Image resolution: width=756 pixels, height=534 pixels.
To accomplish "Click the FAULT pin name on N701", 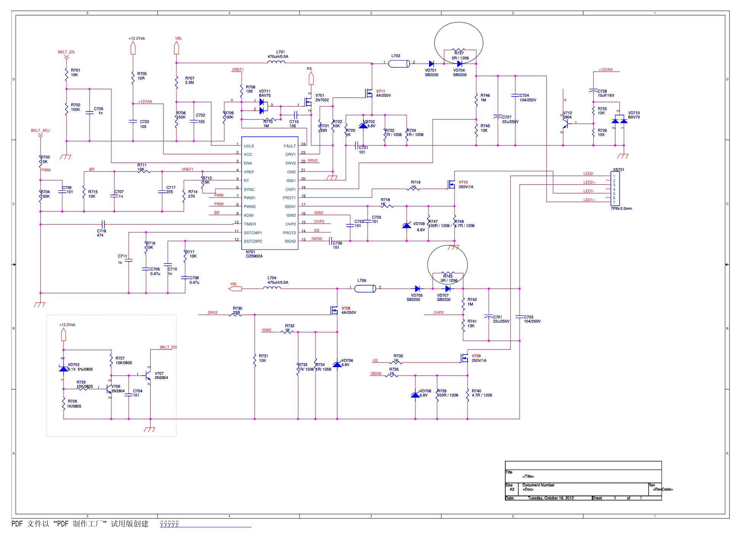I will pos(290,146).
